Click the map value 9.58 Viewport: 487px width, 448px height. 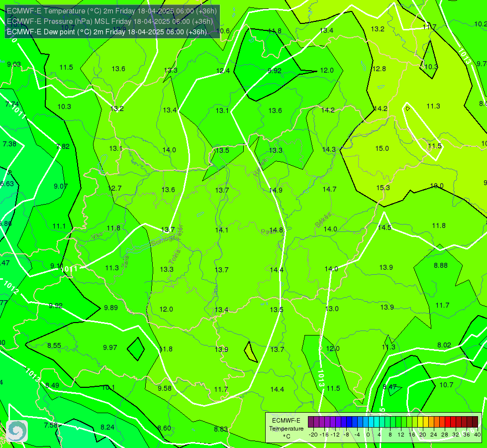pos(165,388)
